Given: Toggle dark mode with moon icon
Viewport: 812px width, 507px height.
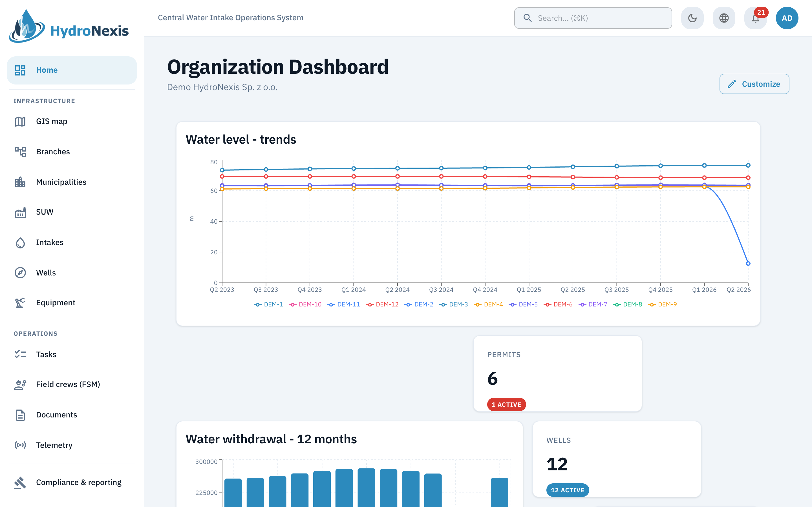Looking at the screenshot, I should pyautogui.click(x=692, y=18).
